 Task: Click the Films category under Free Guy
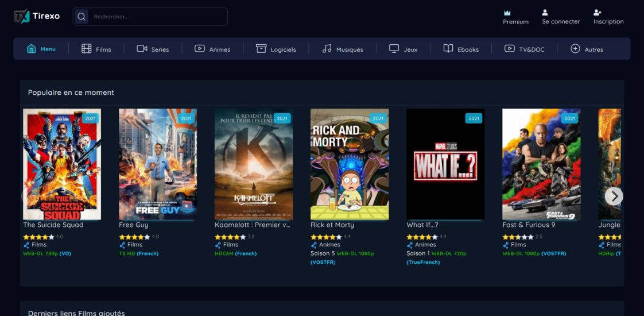pos(134,245)
